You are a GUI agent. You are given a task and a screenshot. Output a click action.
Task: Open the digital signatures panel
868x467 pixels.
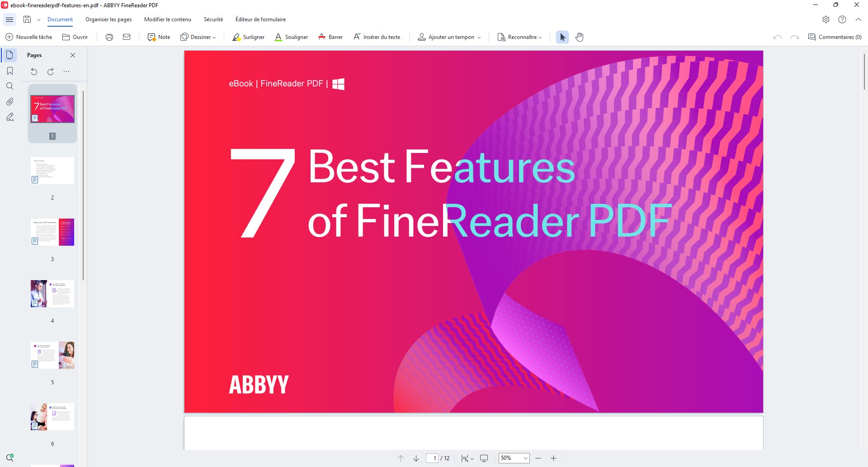(x=10, y=117)
